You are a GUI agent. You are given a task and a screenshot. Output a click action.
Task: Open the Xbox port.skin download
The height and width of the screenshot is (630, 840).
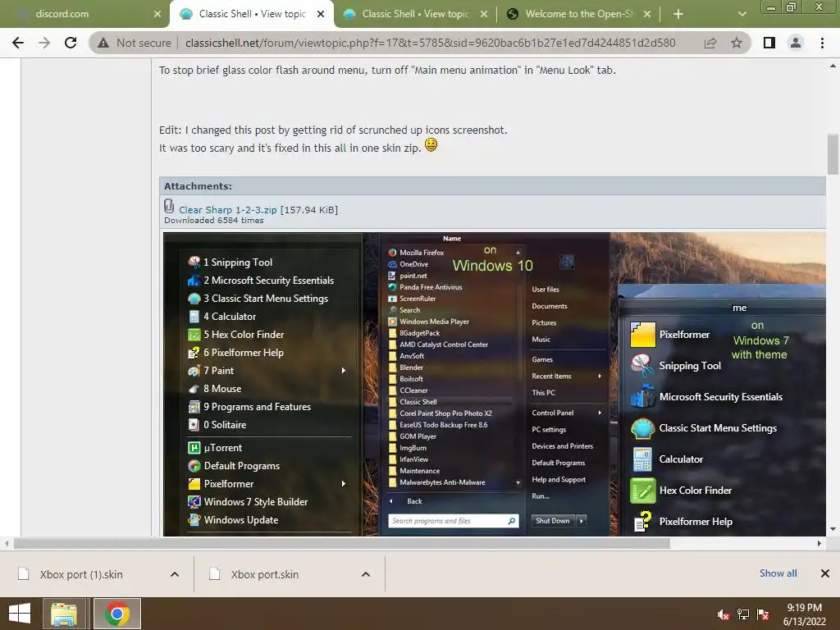(265, 574)
